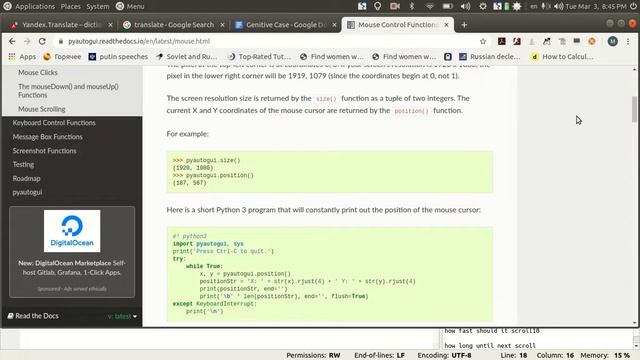
Task: Click 'Permissions: RW' in the status bar
Action: click(313, 356)
